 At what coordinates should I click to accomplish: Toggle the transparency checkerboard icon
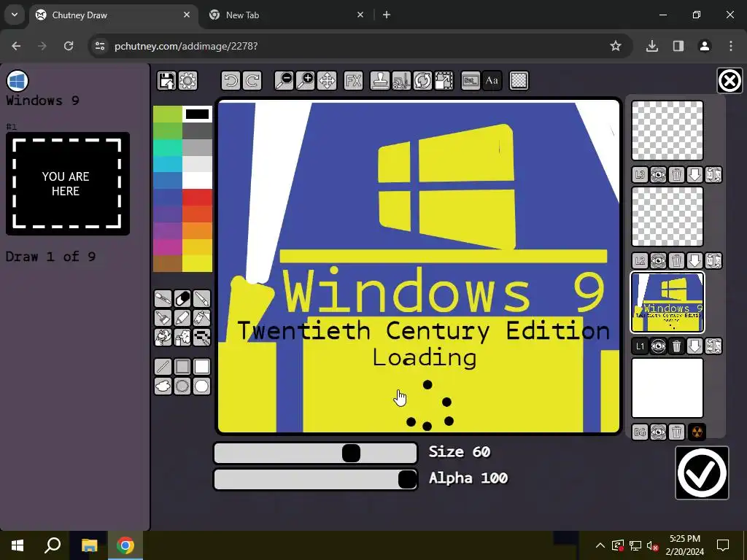[x=519, y=80]
